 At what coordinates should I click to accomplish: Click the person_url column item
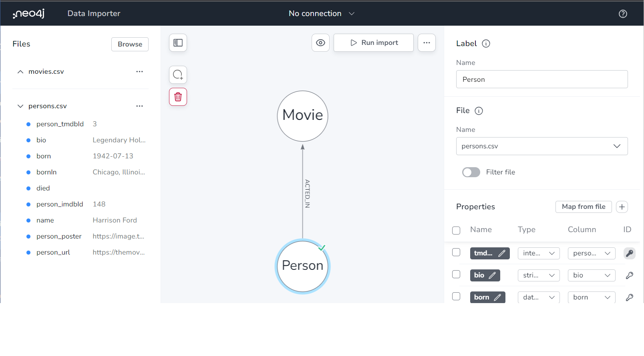point(53,252)
